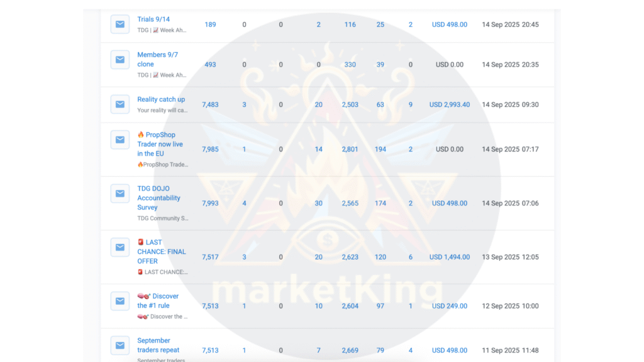Screen dimensions: 644x362
Task: Open the September traders repeat campaign
Action: (x=158, y=345)
